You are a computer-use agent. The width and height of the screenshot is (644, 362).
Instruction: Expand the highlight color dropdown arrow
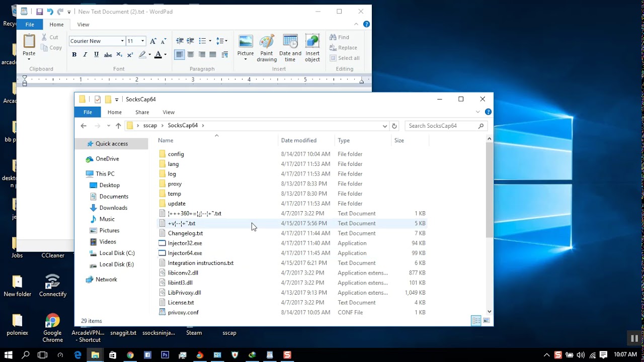click(149, 55)
